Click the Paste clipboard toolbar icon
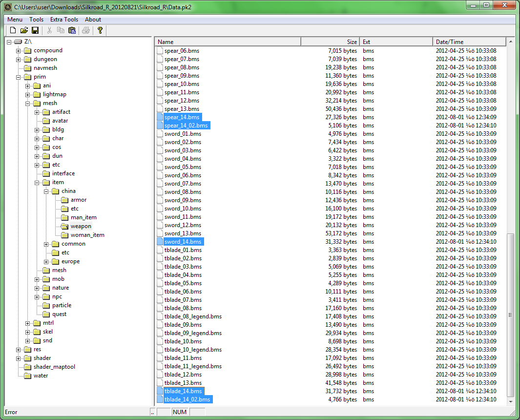Viewport: 520px width, 420px height. click(72, 30)
